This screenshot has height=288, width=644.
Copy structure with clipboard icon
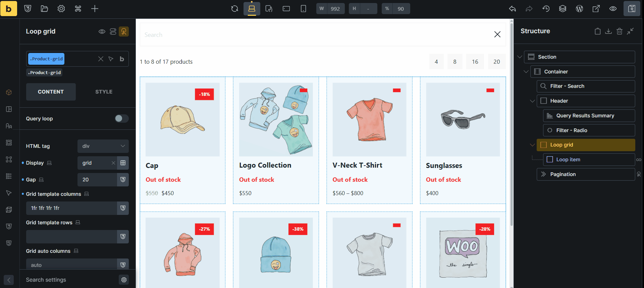tap(597, 31)
